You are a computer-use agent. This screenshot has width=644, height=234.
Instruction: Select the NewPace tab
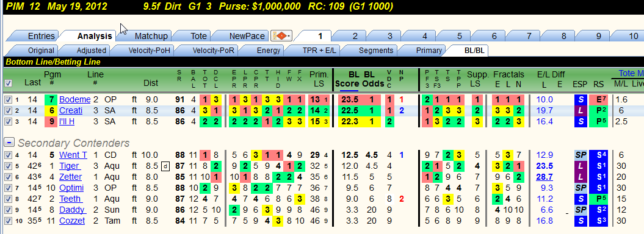point(247,36)
